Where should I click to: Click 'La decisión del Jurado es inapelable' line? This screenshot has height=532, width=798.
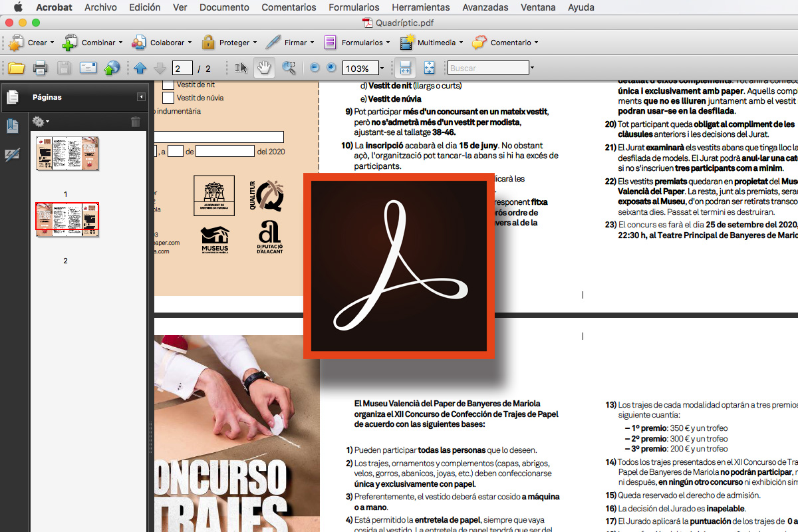coord(676,509)
